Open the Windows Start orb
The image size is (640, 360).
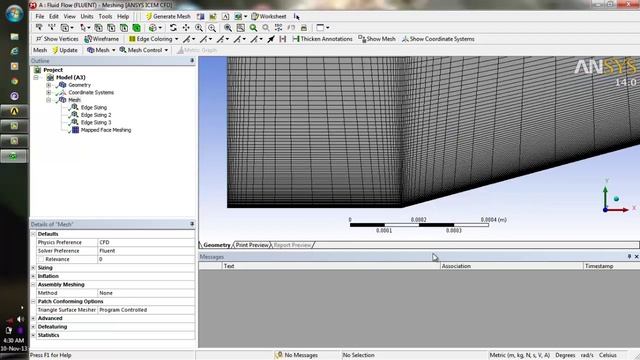pos(14,13)
